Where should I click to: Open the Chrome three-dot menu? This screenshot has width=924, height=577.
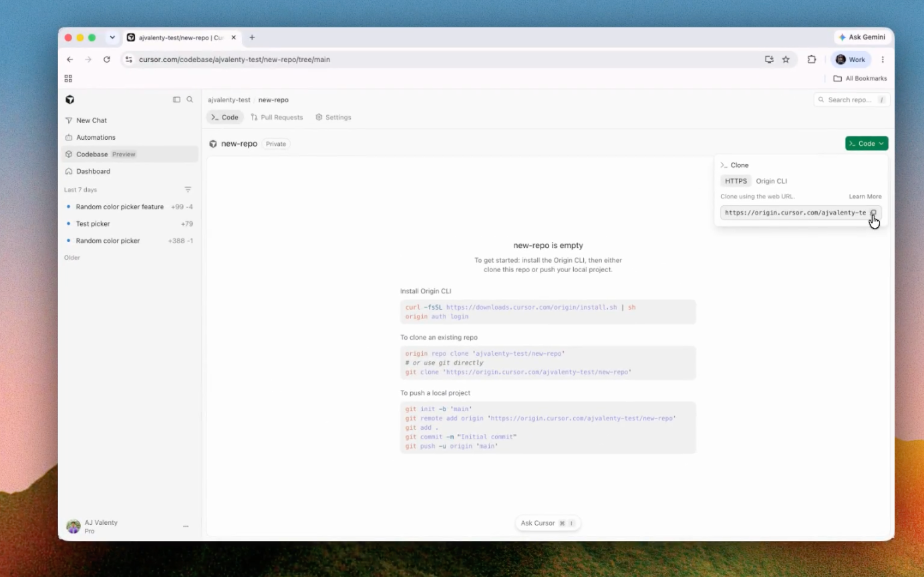883,60
